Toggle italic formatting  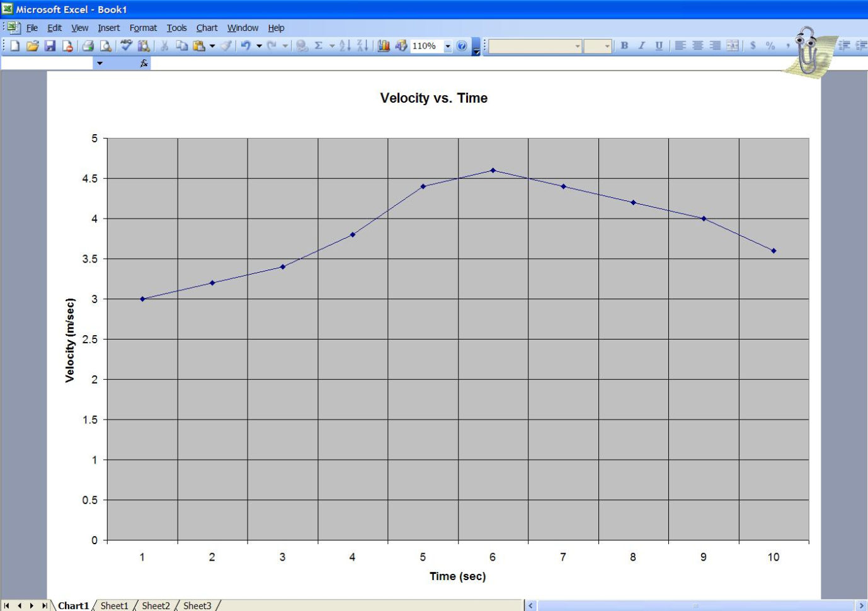[x=641, y=46]
